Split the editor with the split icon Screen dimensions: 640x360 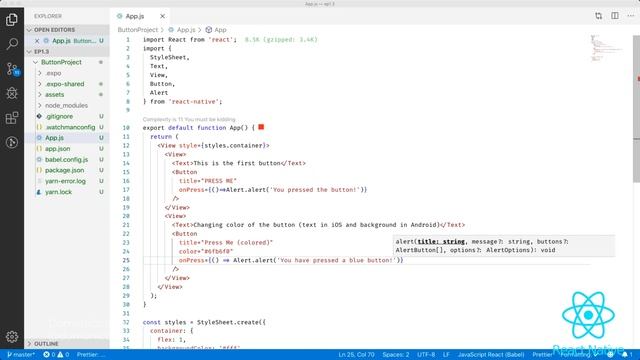pyautogui.click(x=615, y=16)
